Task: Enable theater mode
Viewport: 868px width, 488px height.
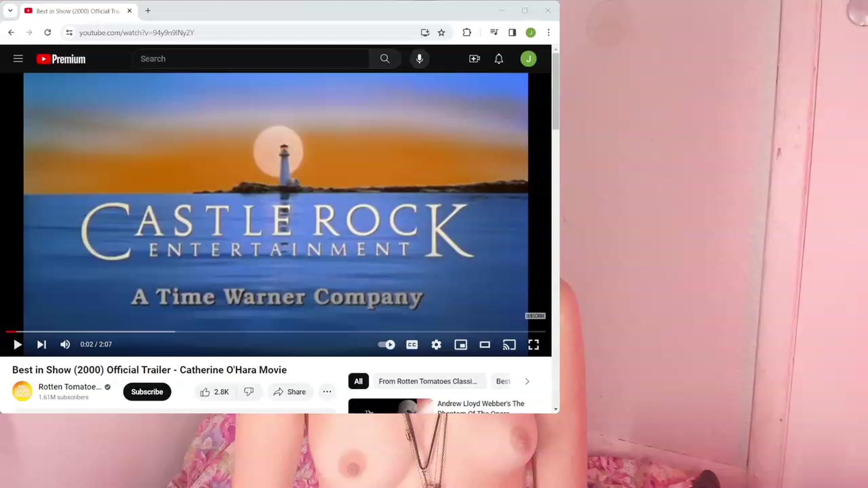Action: click(x=485, y=345)
